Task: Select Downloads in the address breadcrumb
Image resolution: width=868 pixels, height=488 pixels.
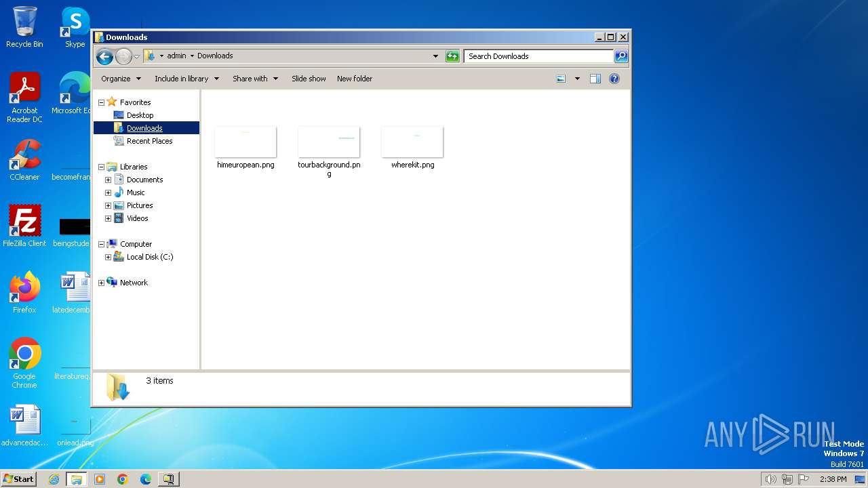Action: pyautogui.click(x=215, y=56)
